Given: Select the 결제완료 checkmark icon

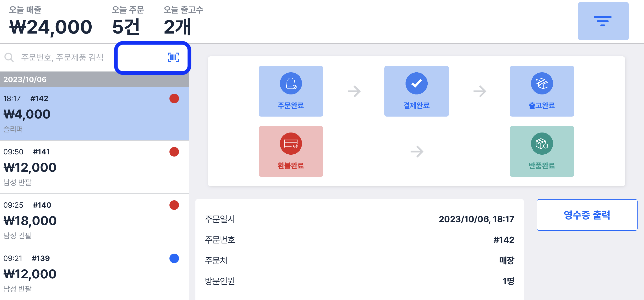Looking at the screenshot, I should pos(416,84).
